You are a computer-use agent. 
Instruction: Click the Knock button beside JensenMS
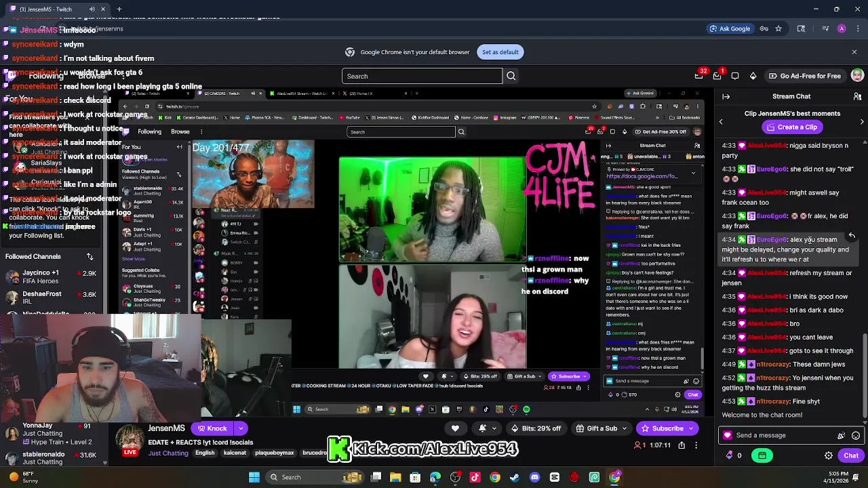pyautogui.click(x=211, y=428)
